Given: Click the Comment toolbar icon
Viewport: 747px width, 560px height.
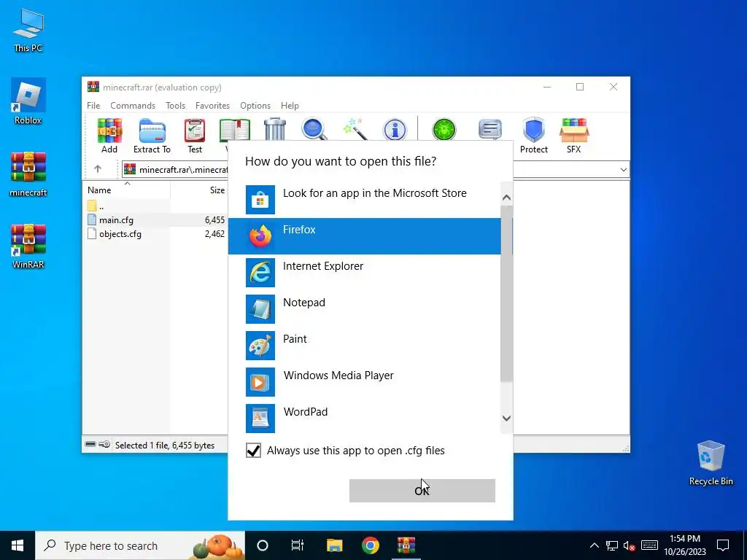Looking at the screenshot, I should [x=490, y=129].
